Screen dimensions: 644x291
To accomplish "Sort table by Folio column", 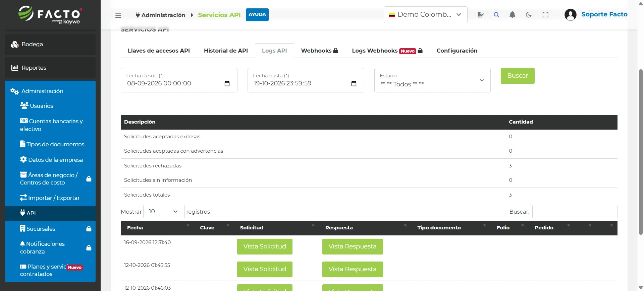I will pyautogui.click(x=510, y=228).
